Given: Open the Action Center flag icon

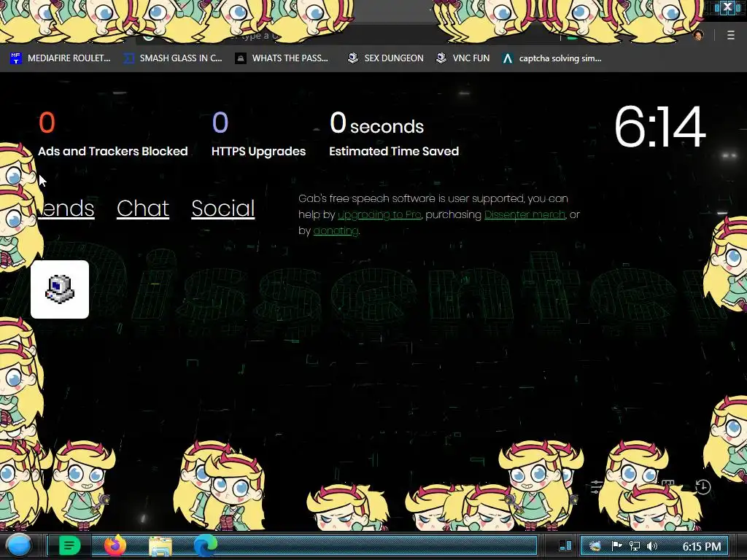Looking at the screenshot, I should [x=616, y=546].
